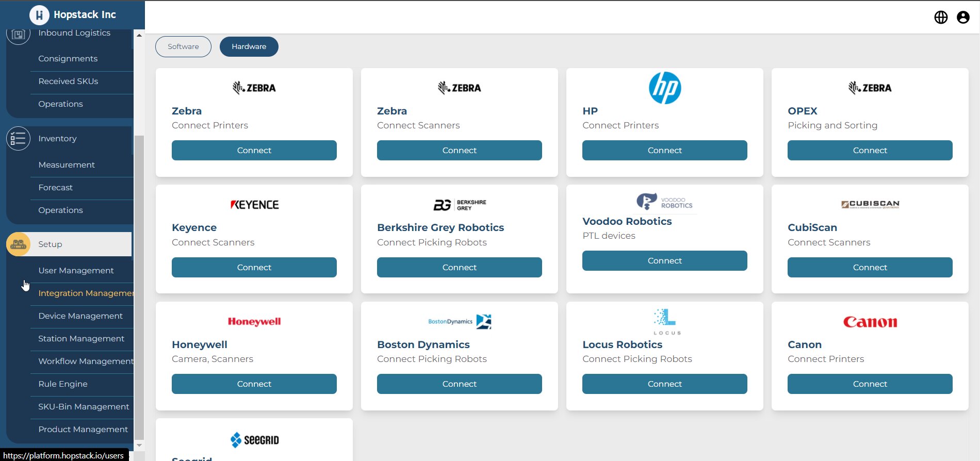Collapse the Setup sidebar section

click(x=50, y=244)
